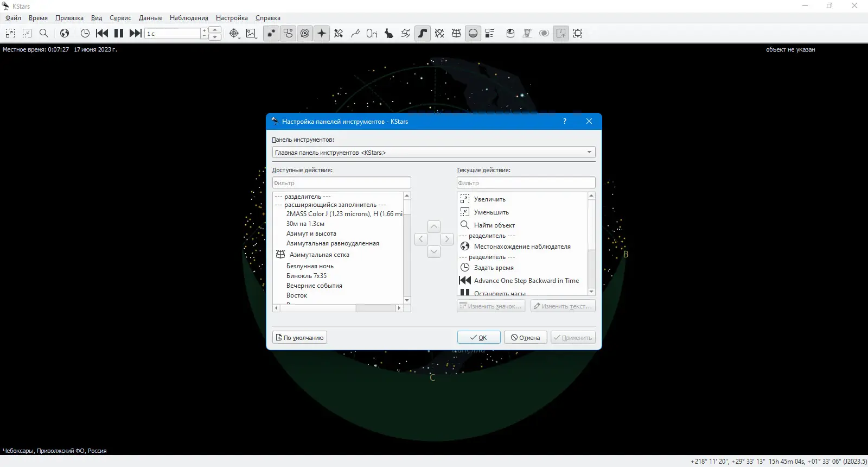Toggle opaque ground icon in toolbar
This screenshot has width=868, height=467.
pyautogui.click(x=473, y=33)
